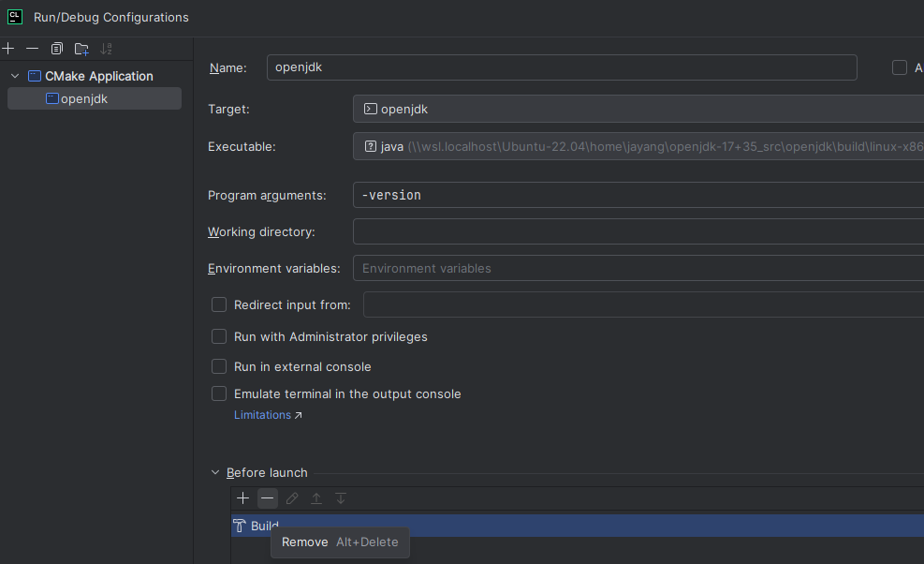Toggle Run in external console
Viewport: 924px width, 564px height.
point(219,366)
